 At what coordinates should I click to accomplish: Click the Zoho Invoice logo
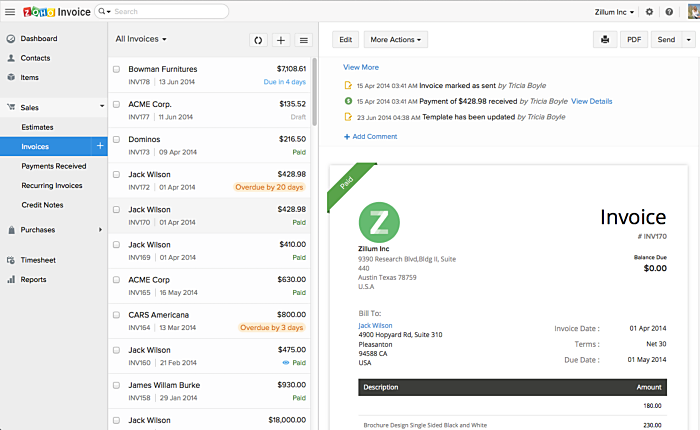pos(57,12)
